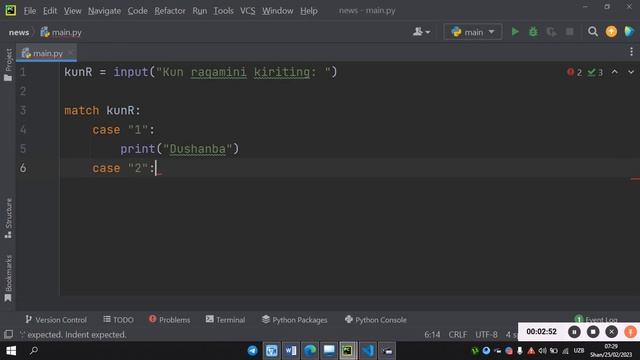Viewport: 640px width, 360px height.
Task: Open the TODO tool window
Action: coord(118,320)
